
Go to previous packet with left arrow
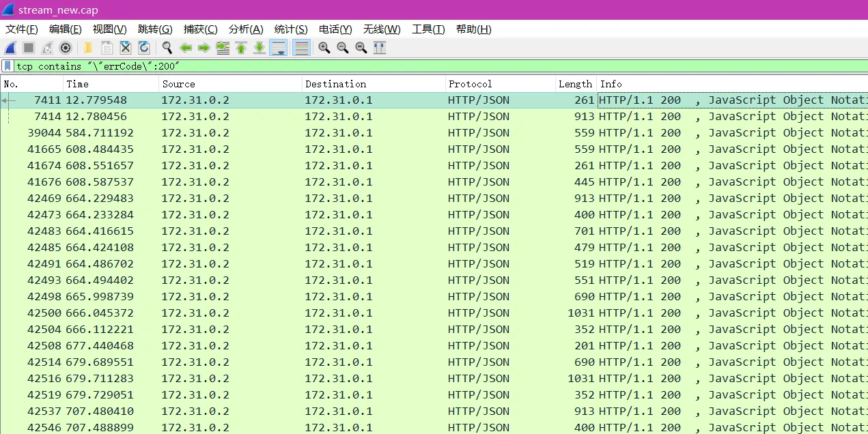click(185, 48)
